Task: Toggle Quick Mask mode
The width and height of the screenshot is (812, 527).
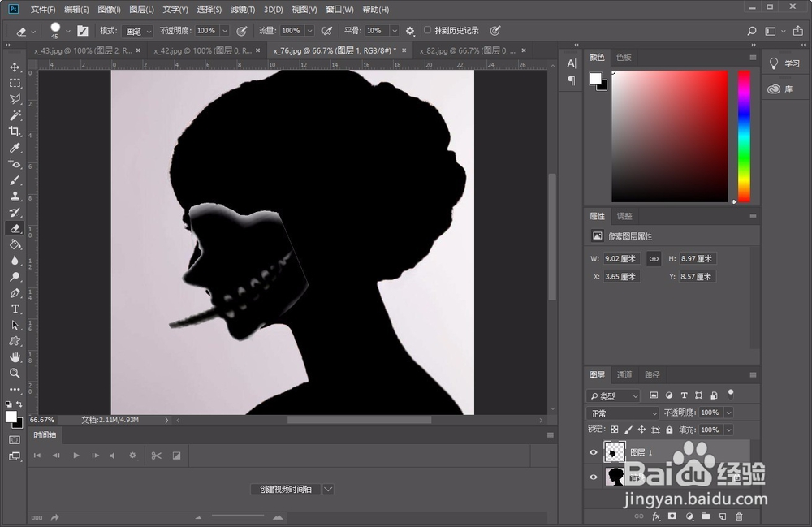Action: pyautogui.click(x=15, y=440)
